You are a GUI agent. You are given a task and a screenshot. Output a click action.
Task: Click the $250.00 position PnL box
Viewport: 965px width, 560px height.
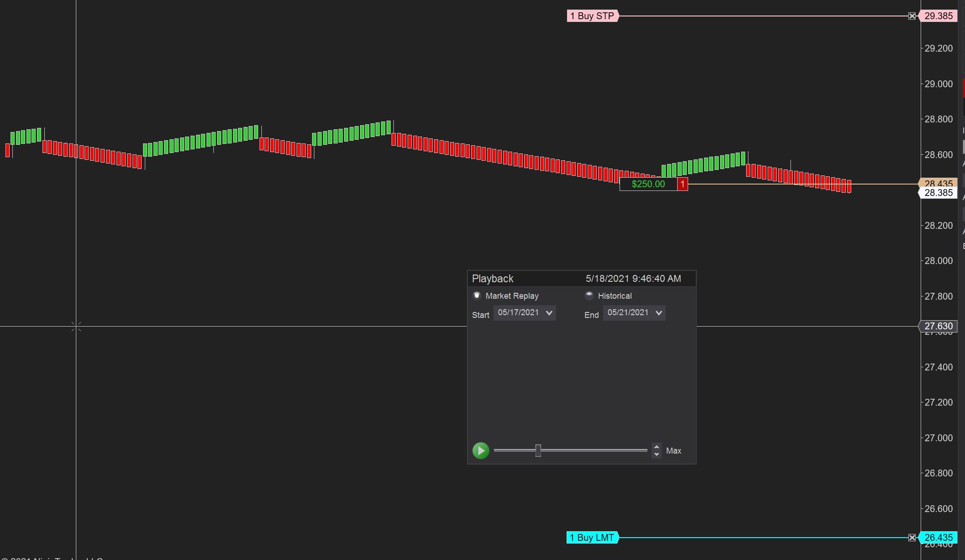click(x=648, y=184)
